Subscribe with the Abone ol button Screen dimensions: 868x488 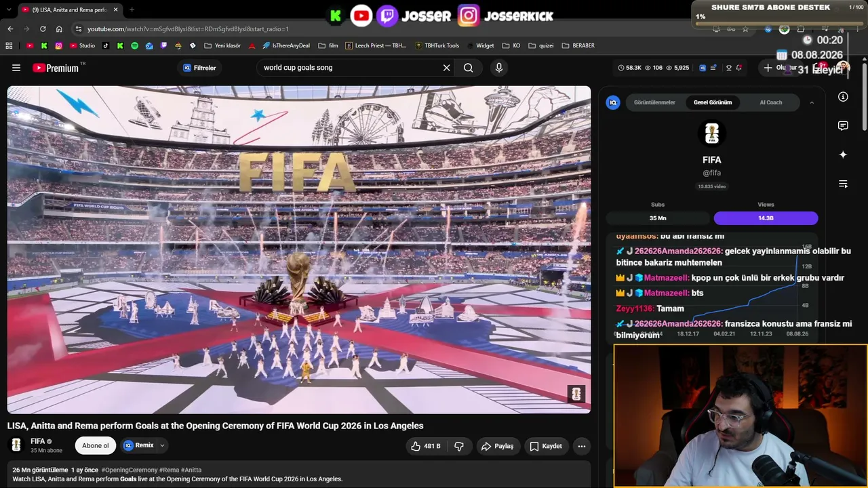[96, 445]
